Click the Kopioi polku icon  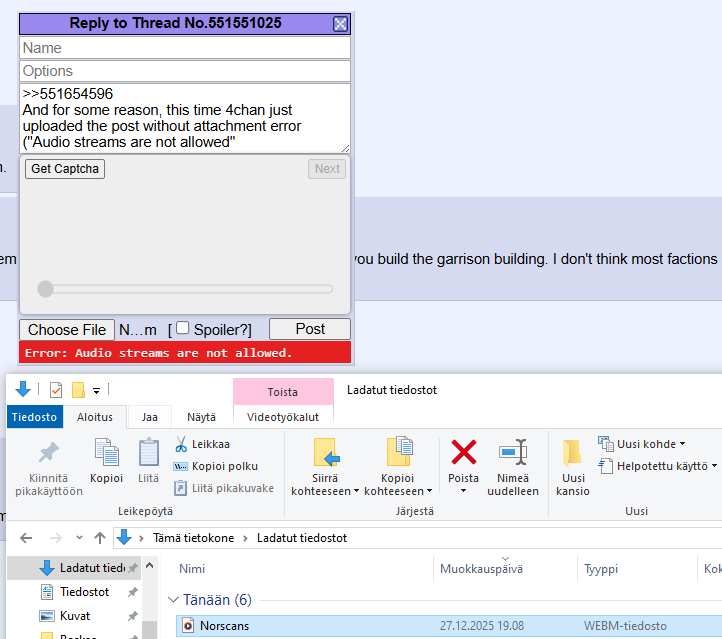coord(180,466)
